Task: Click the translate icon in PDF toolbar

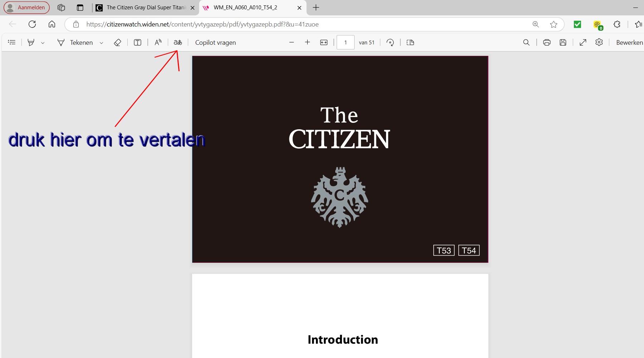Action: tap(178, 42)
